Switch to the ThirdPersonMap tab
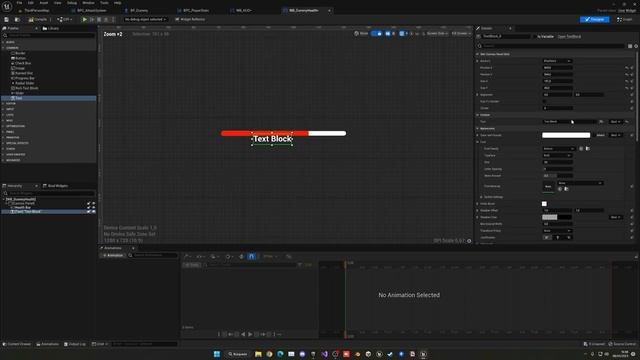Image resolution: width=640 pixels, height=360 pixels. pyautogui.click(x=37, y=10)
